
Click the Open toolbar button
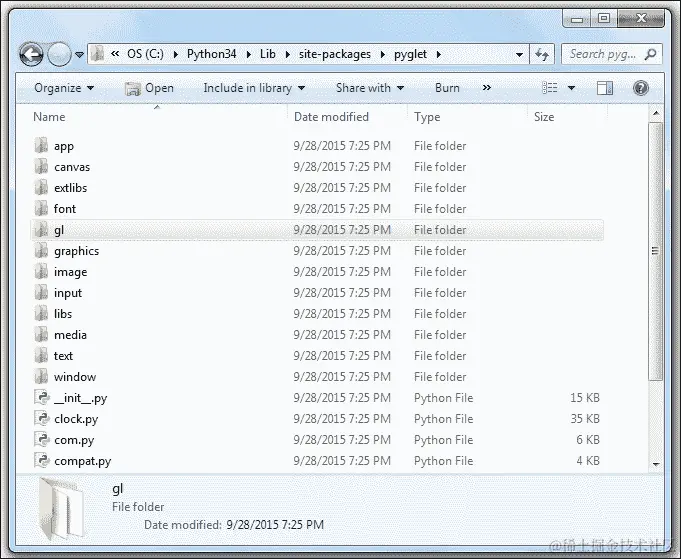tap(149, 88)
